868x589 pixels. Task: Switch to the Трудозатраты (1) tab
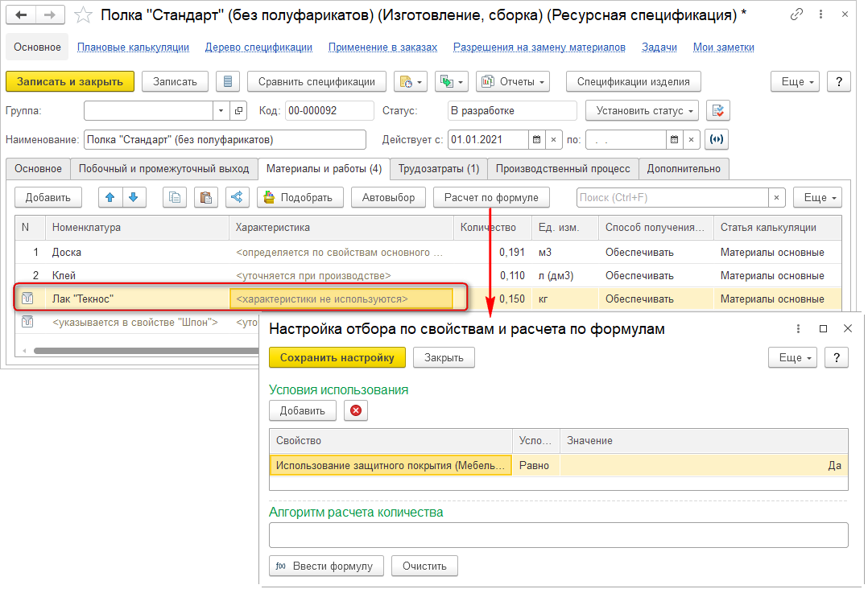click(439, 169)
